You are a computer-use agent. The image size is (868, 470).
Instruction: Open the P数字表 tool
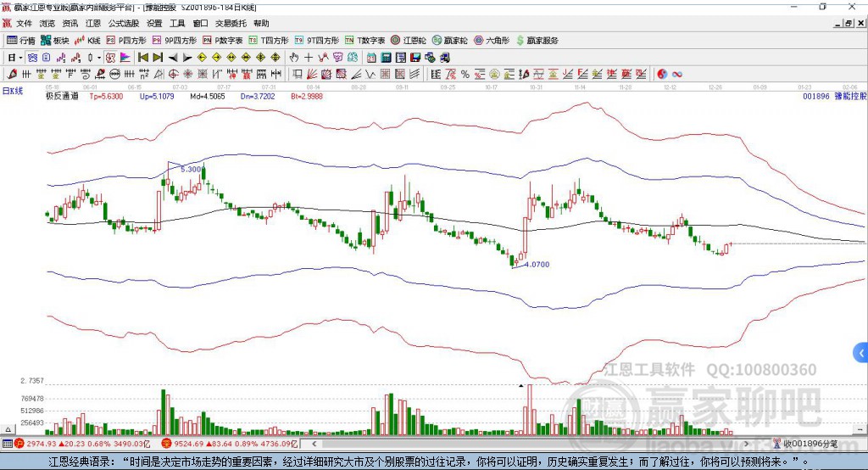pyautogui.click(x=223, y=41)
